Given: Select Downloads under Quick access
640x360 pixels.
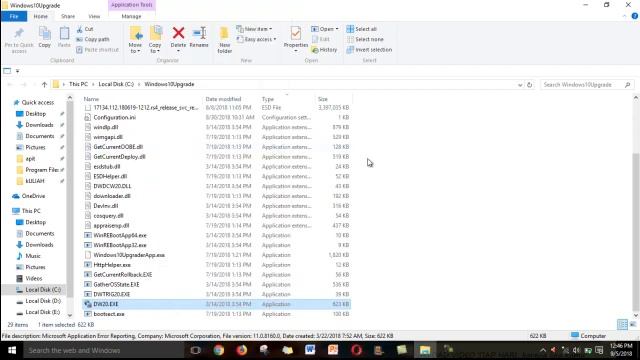Looking at the screenshot, I should [39, 125].
